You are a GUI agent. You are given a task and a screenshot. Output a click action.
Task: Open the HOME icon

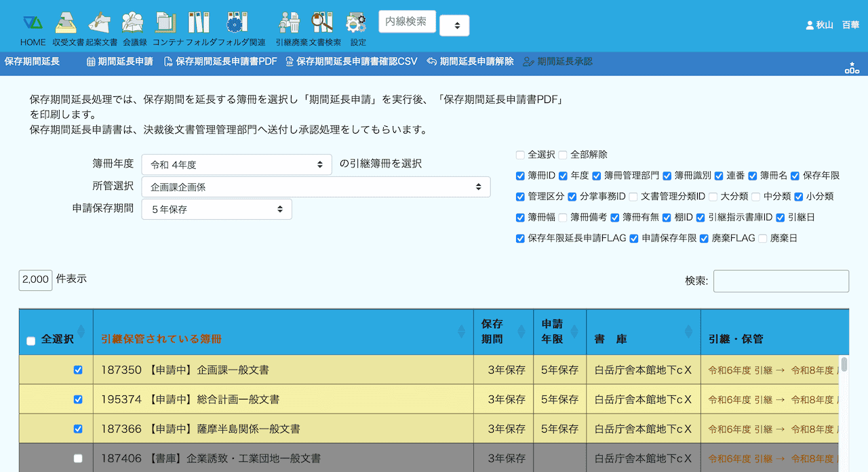(33, 23)
